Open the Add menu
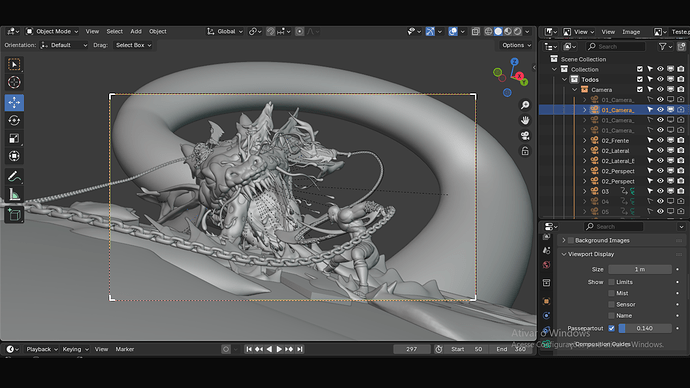The image size is (690, 388). 136,32
